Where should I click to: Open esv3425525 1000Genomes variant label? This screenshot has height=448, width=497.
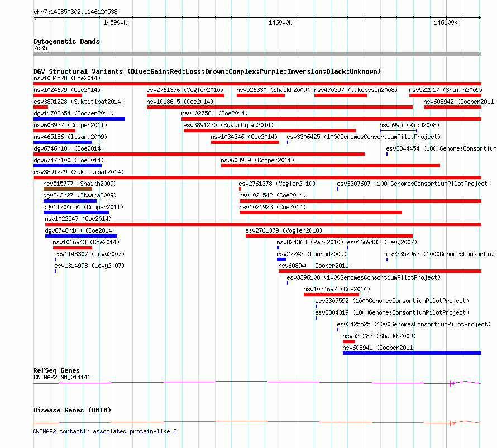(x=414, y=324)
